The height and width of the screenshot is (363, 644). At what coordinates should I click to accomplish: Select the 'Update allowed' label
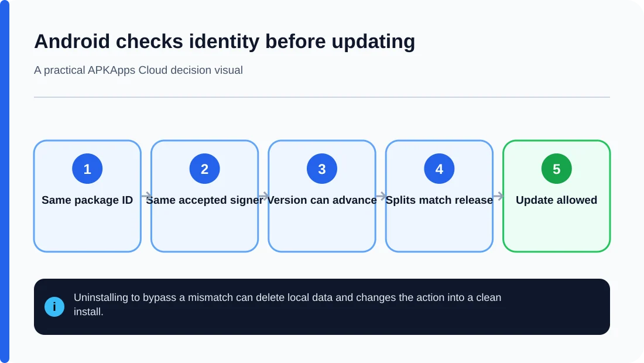click(x=557, y=200)
